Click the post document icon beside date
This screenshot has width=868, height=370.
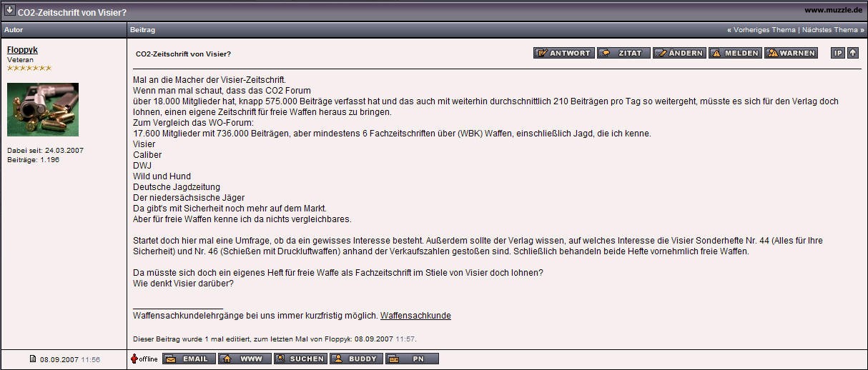pos(33,359)
